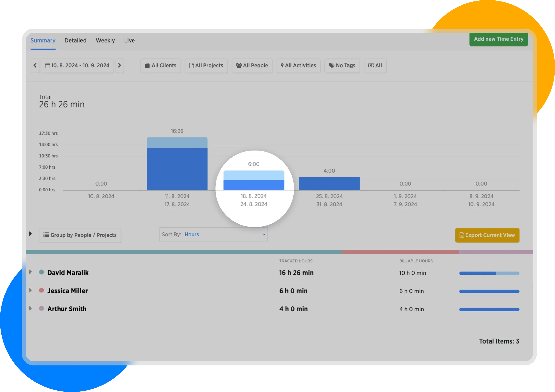The width and height of the screenshot is (555, 392).
Task: Go to the previous date range with the left arrow
Action: 35,65
